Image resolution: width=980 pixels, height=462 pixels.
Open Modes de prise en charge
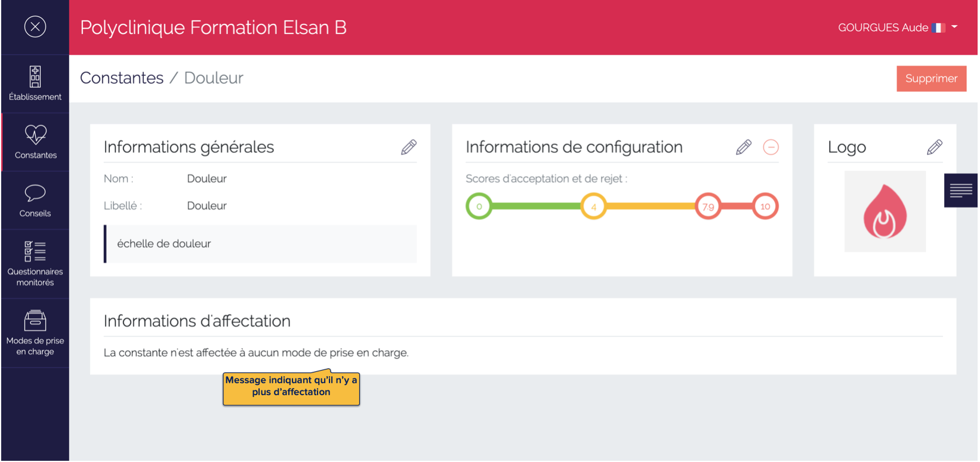[35, 332]
